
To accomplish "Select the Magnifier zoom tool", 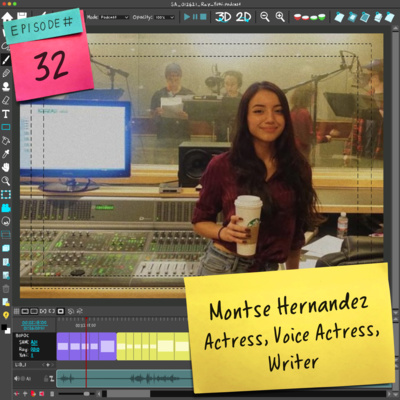I will (6, 181).
